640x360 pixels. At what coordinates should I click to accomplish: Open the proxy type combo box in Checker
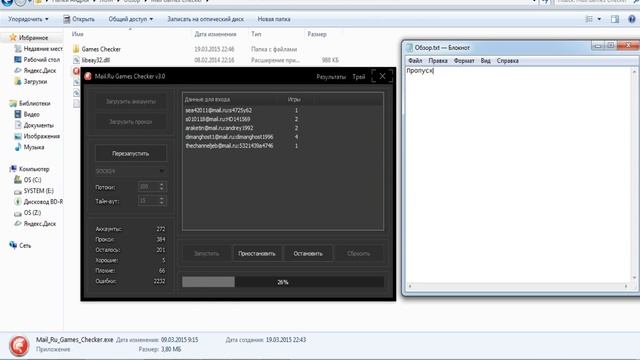(131, 171)
